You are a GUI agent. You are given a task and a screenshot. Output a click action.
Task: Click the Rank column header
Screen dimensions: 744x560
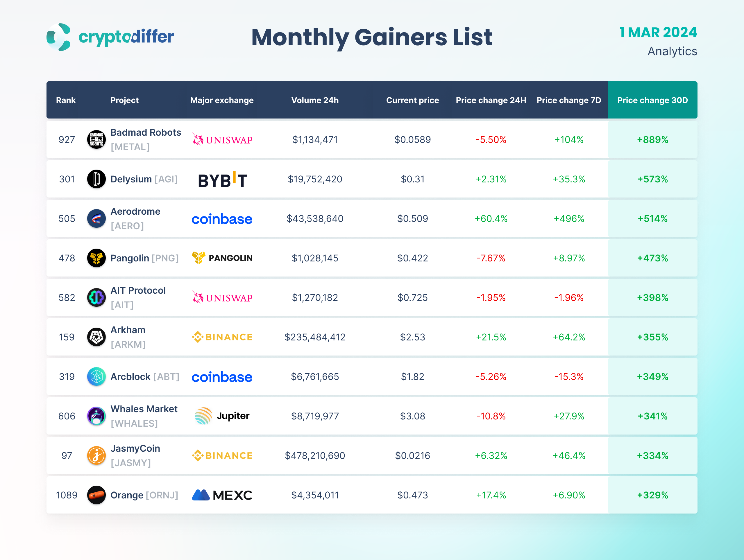tap(66, 100)
